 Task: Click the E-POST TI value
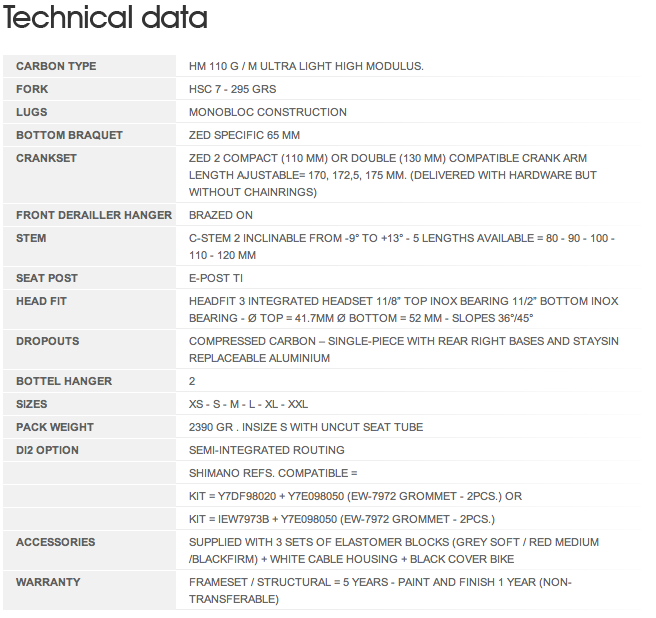[216, 278]
